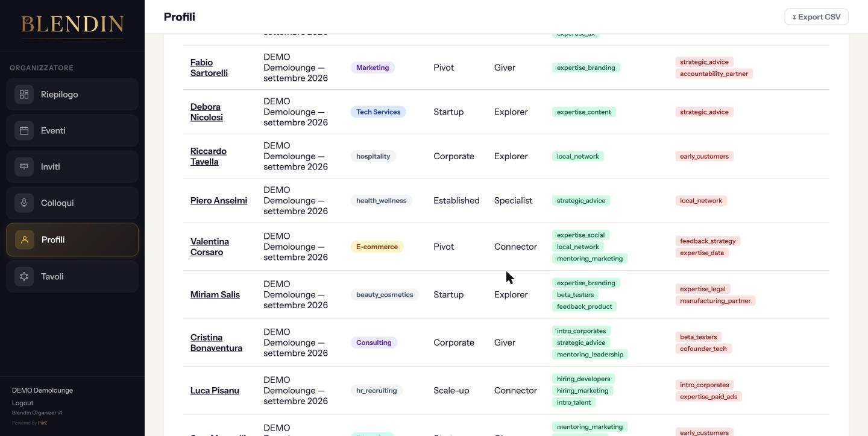The image size is (868, 436).
Task: Export profiles with Export CSV button
Action: coord(816,17)
